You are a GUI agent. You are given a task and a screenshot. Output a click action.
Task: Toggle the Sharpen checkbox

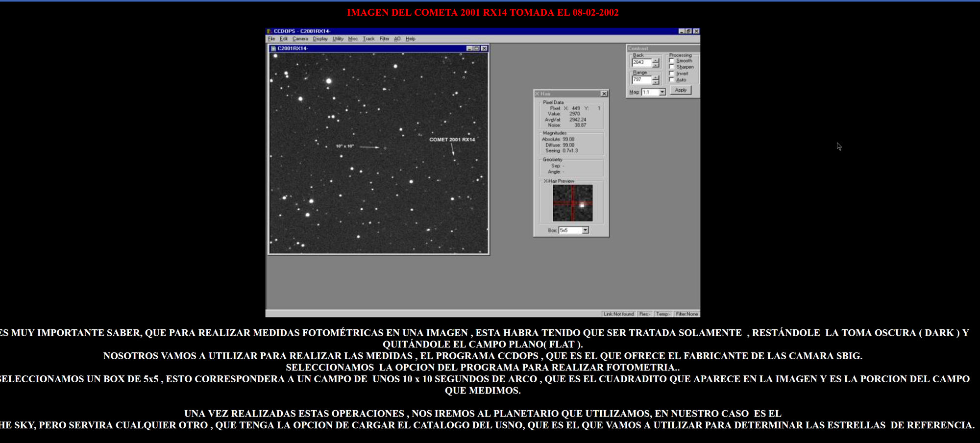click(672, 67)
